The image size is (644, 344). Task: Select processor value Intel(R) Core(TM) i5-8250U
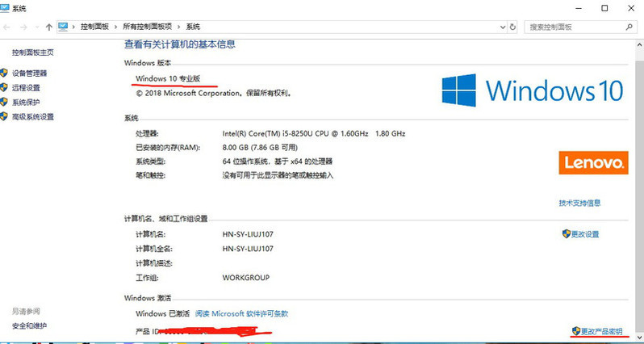314,133
